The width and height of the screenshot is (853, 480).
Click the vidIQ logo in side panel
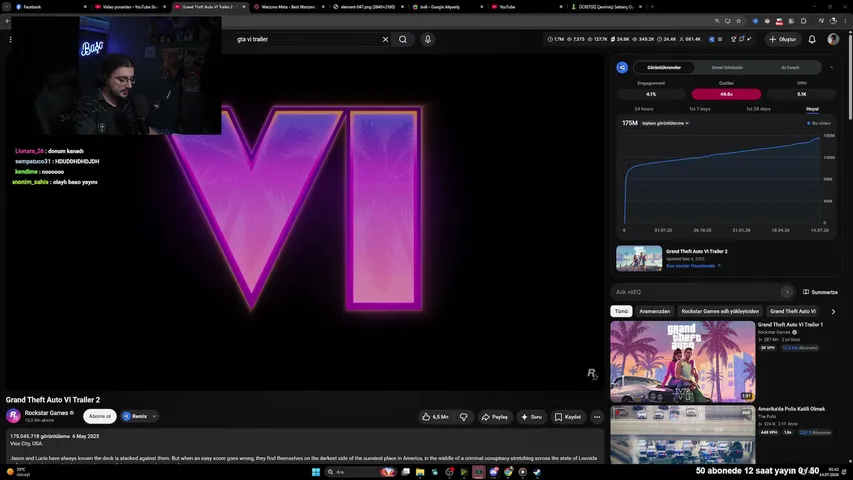(622, 67)
